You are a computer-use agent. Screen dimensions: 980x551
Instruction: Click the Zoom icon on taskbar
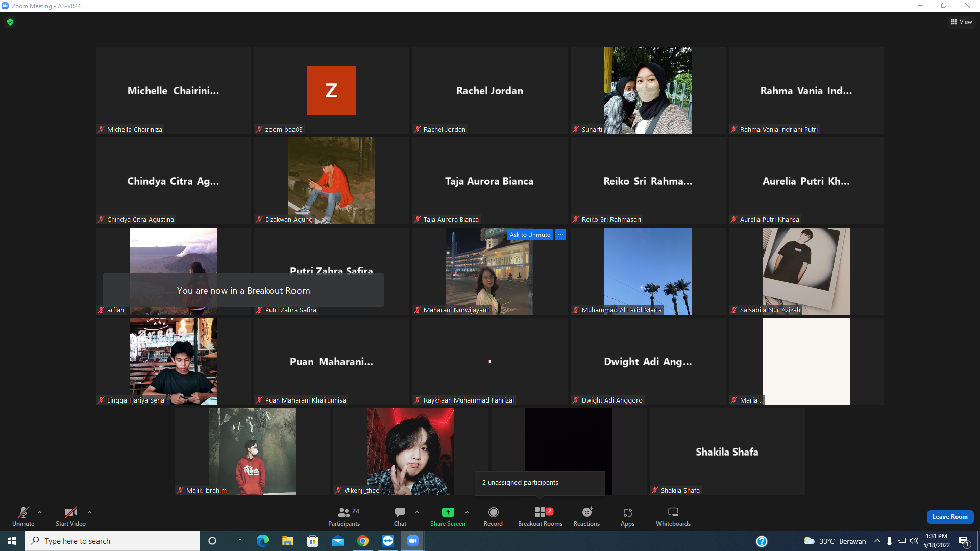tap(413, 541)
